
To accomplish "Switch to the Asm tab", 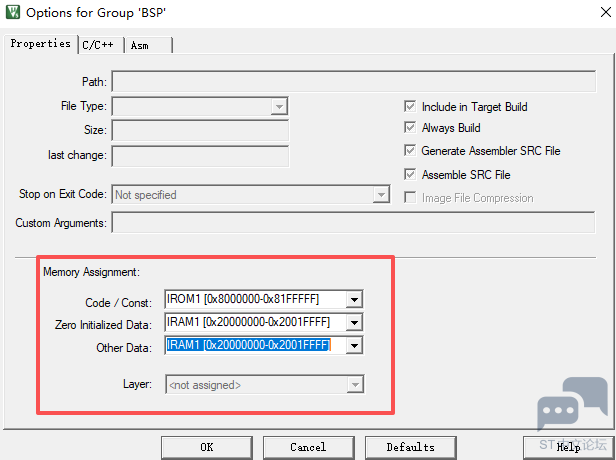I will coord(142,45).
